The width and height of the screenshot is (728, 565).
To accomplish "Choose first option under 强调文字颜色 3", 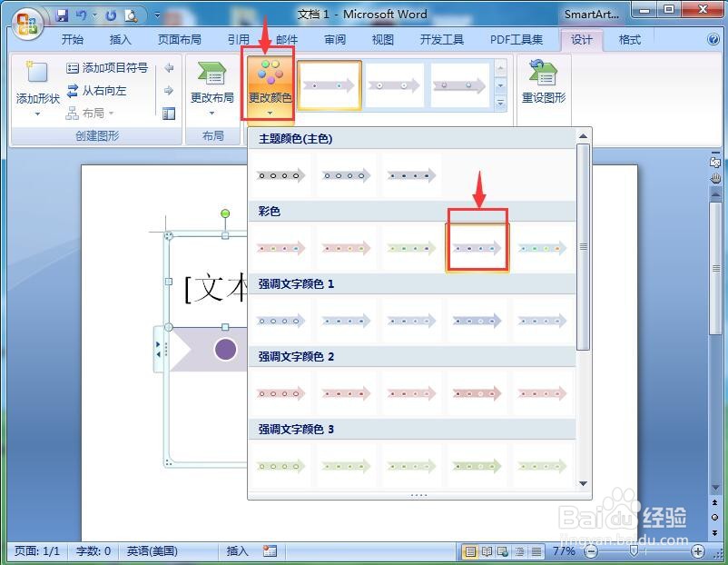I will point(280,466).
